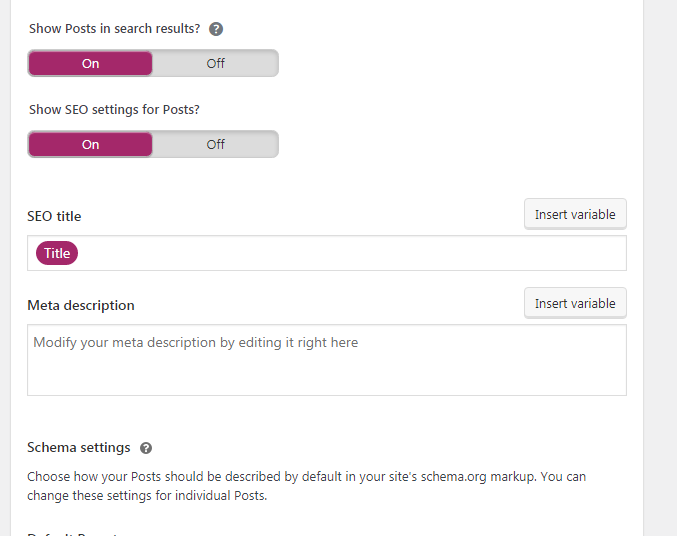Click the "Schema settings" heading text
677x536 pixels.
[78, 448]
